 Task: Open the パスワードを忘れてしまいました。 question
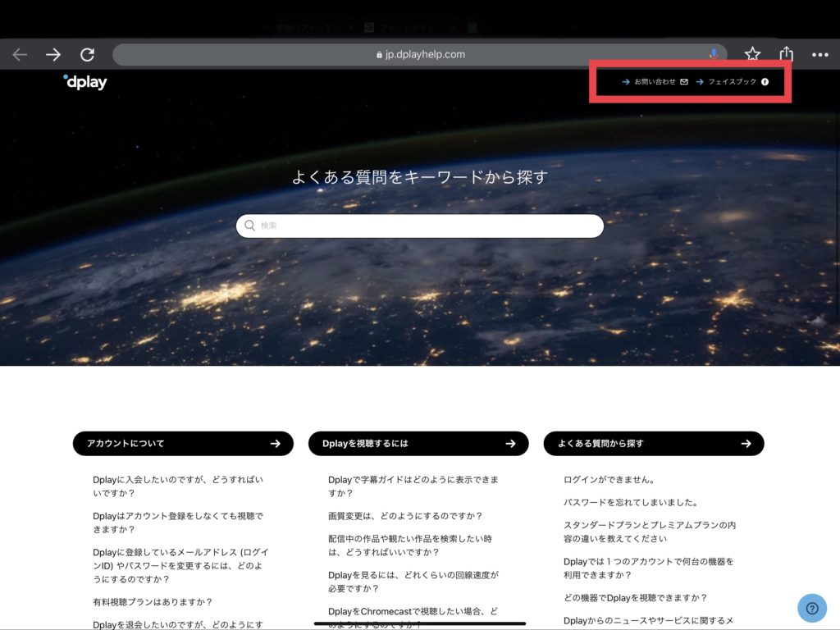click(630, 503)
